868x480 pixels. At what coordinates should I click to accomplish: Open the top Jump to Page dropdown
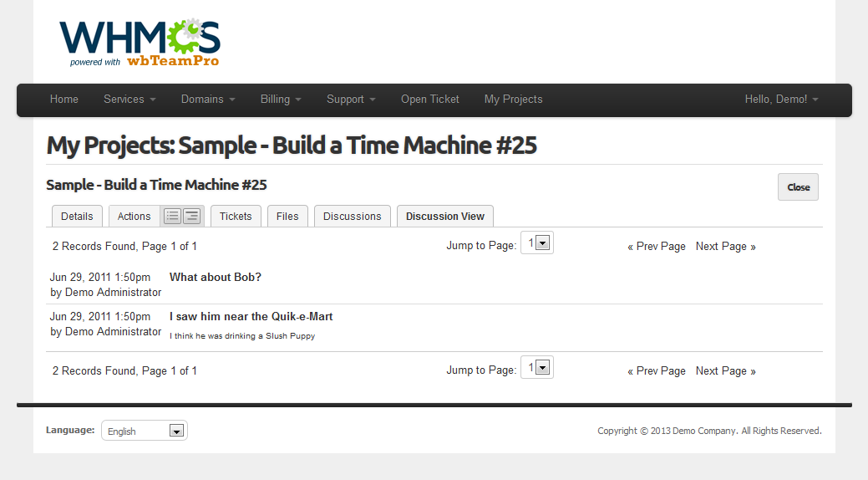[536, 243]
